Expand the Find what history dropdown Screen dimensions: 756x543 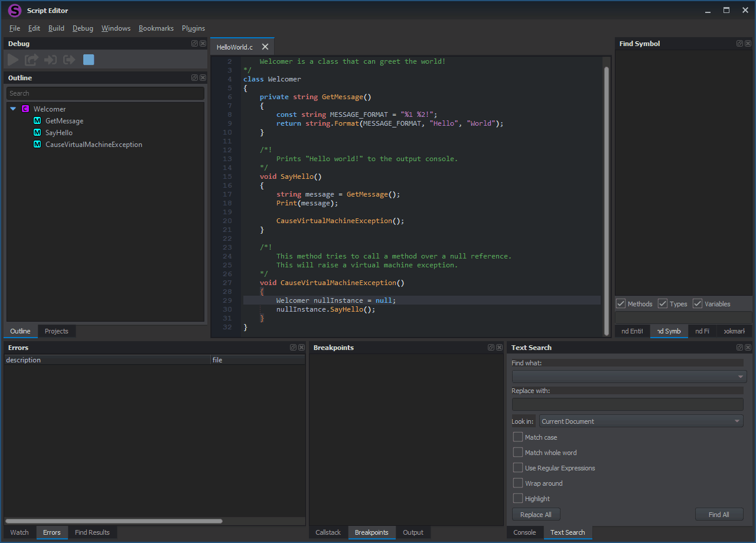(x=740, y=377)
